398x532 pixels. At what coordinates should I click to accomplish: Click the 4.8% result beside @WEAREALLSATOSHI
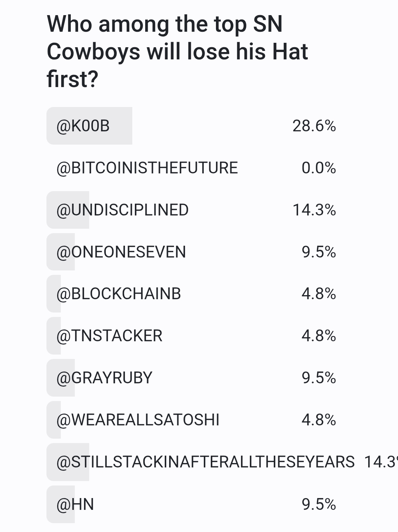click(319, 420)
